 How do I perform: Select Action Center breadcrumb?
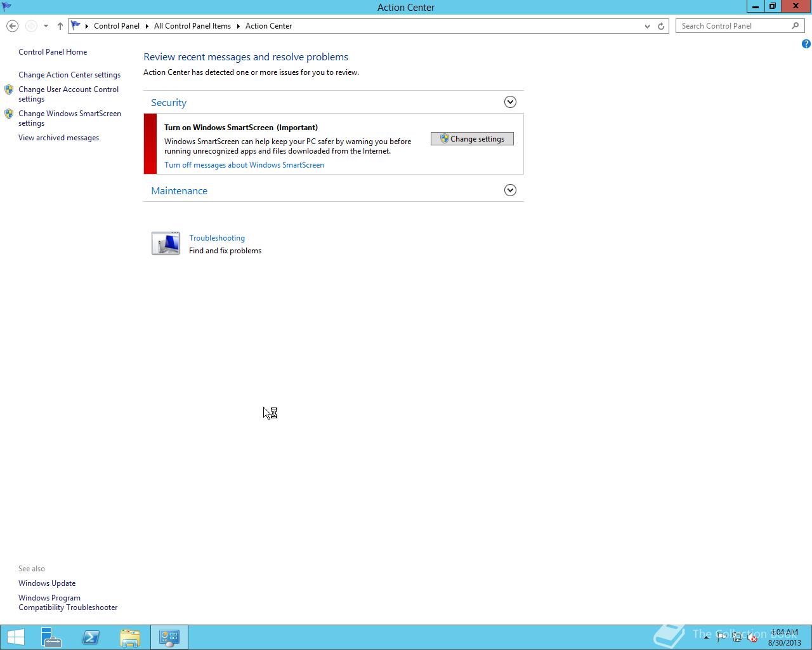tap(268, 26)
